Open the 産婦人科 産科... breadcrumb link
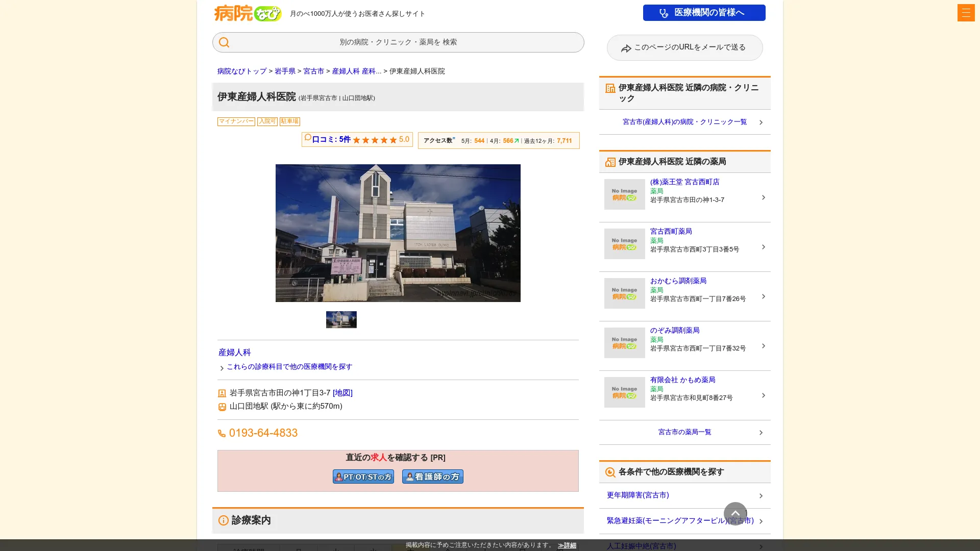 point(356,71)
